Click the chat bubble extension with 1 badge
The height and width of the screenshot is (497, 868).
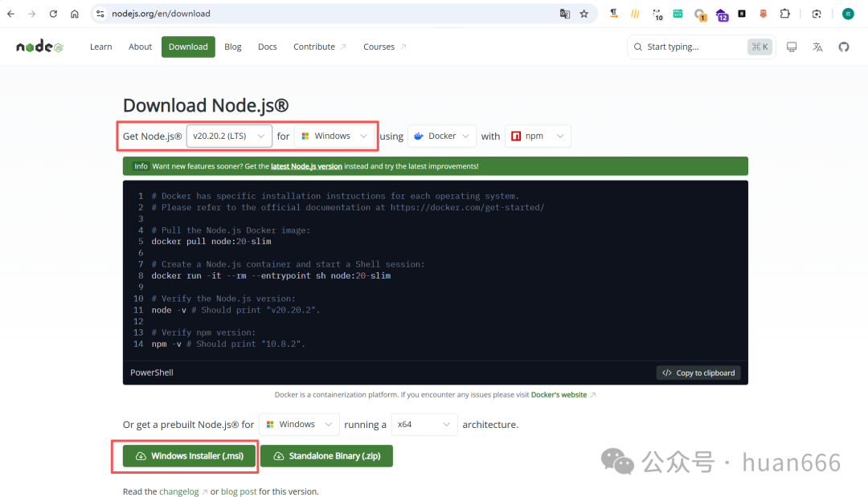(700, 15)
